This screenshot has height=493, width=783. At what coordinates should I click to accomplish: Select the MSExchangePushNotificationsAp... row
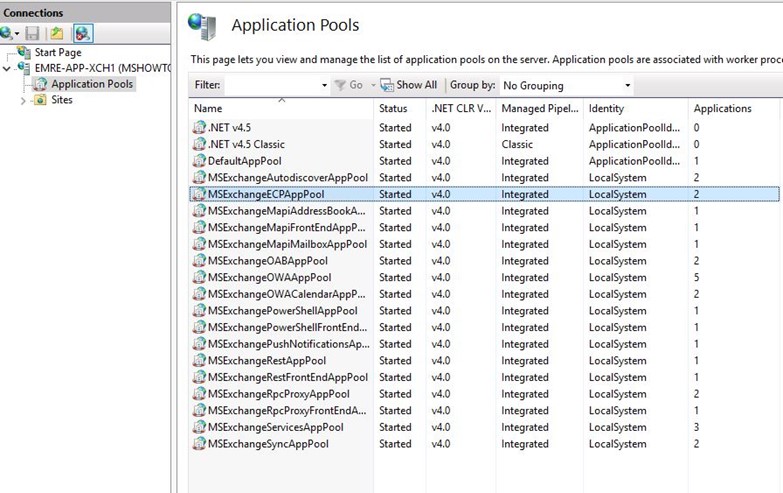tap(484, 344)
